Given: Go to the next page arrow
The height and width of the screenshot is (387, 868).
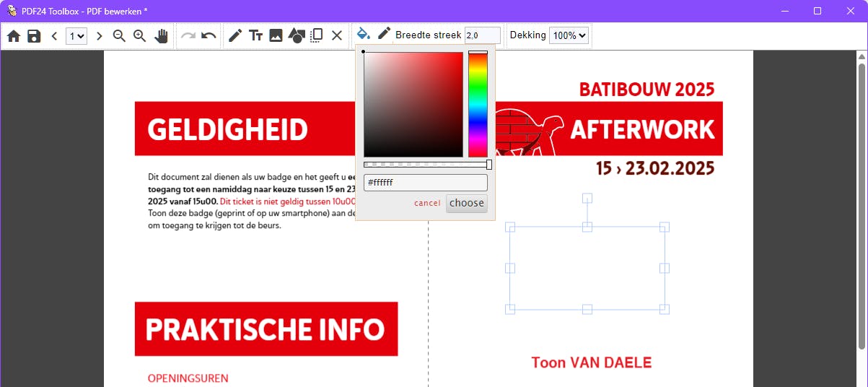Looking at the screenshot, I should [99, 36].
